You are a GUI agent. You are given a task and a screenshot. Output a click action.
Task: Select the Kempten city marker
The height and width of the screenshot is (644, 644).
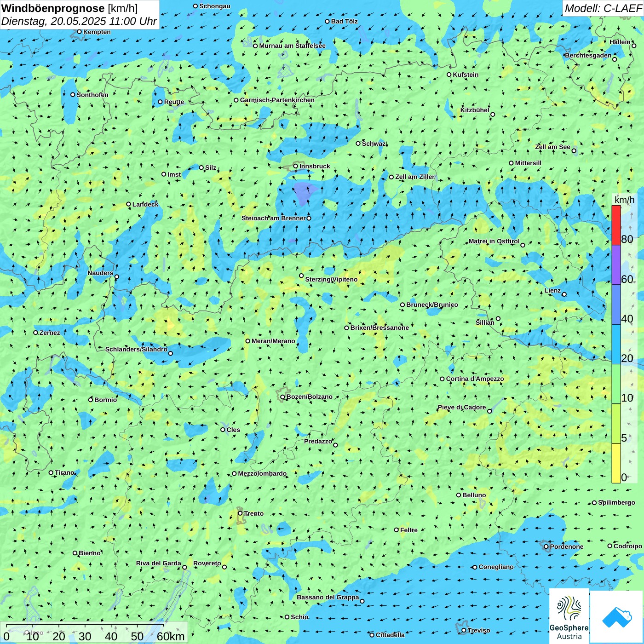pyautogui.click(x=80, y=32)
